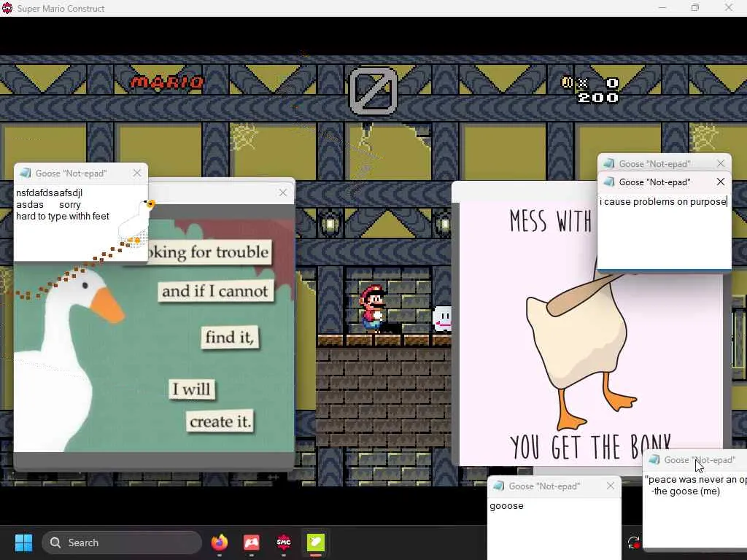Click the score value 200
This screenshot has width=747, height=560.
[x=598, y=98]
